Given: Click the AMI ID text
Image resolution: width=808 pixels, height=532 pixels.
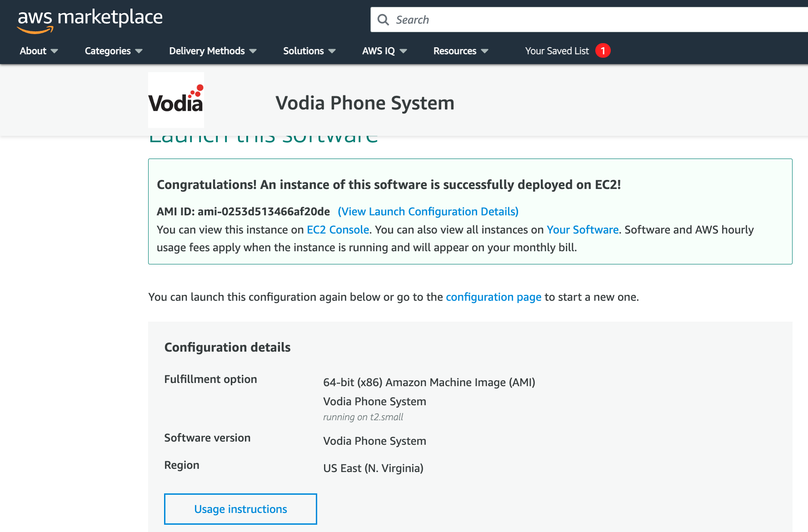Looking at the screenshot, I should (243, 212).
